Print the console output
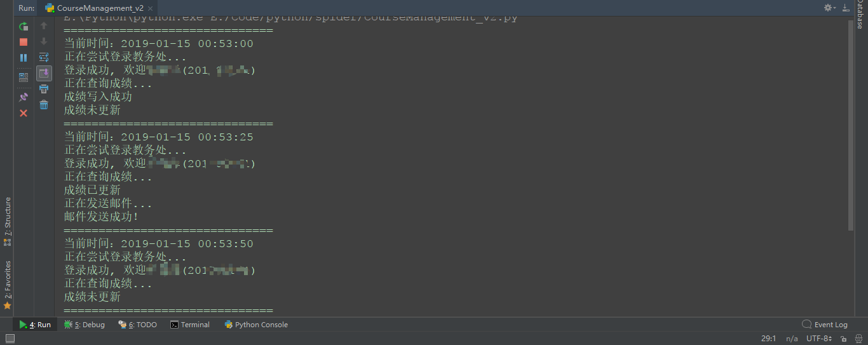The width and height of the screenshot is (868, 345). (44, 89)
